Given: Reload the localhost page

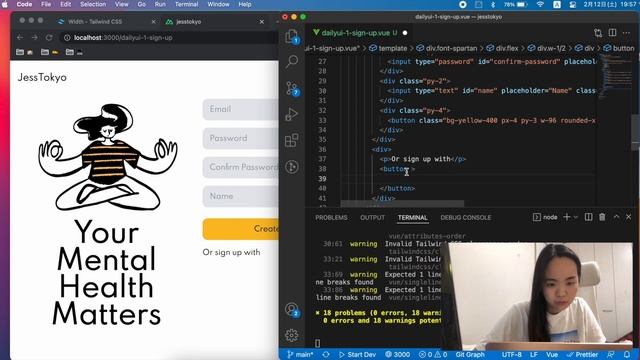Looking at the screenshot, I should 49,38.
